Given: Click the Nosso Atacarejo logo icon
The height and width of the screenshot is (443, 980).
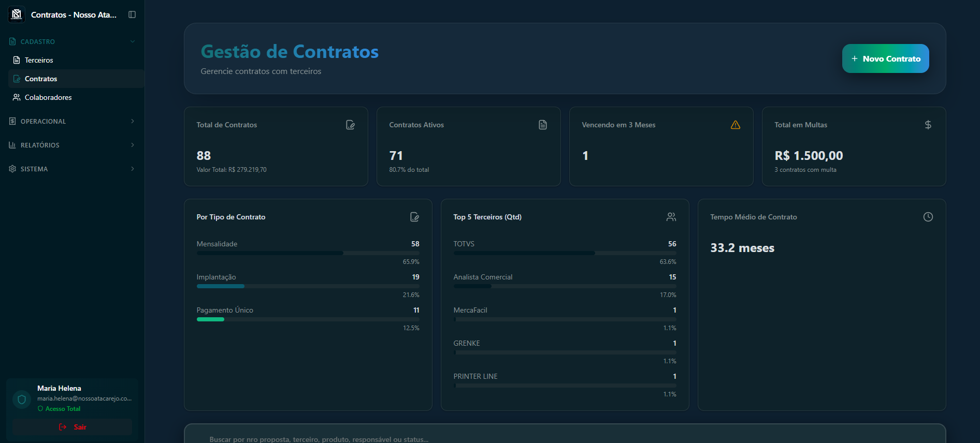Looking at the screenshot, I should (x=17, y=14).
